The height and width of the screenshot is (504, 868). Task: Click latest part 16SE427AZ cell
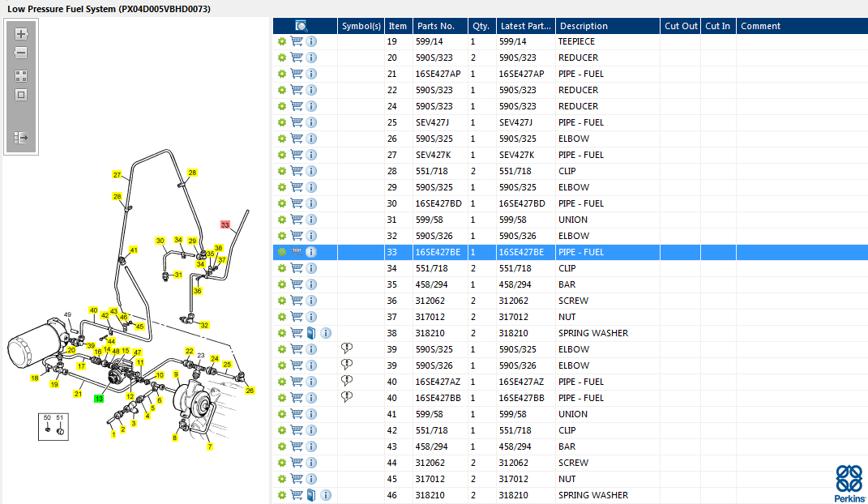pos(521,382)
